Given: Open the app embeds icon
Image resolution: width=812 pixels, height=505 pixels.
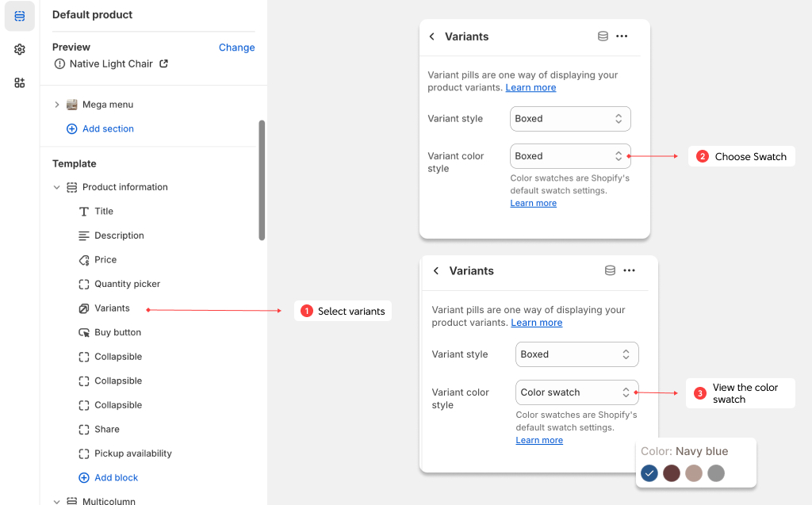Looking at the screenshot, I should click(19, 82).
